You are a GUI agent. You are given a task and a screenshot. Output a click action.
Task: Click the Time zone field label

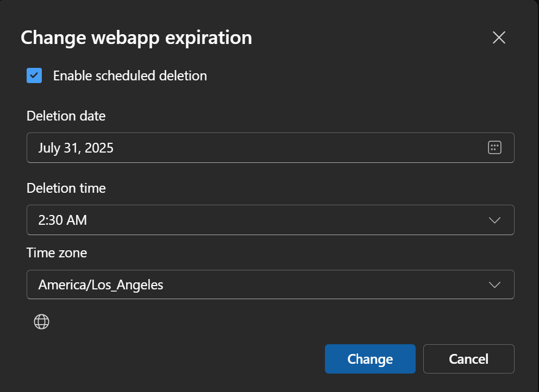(x=57, y=253)
